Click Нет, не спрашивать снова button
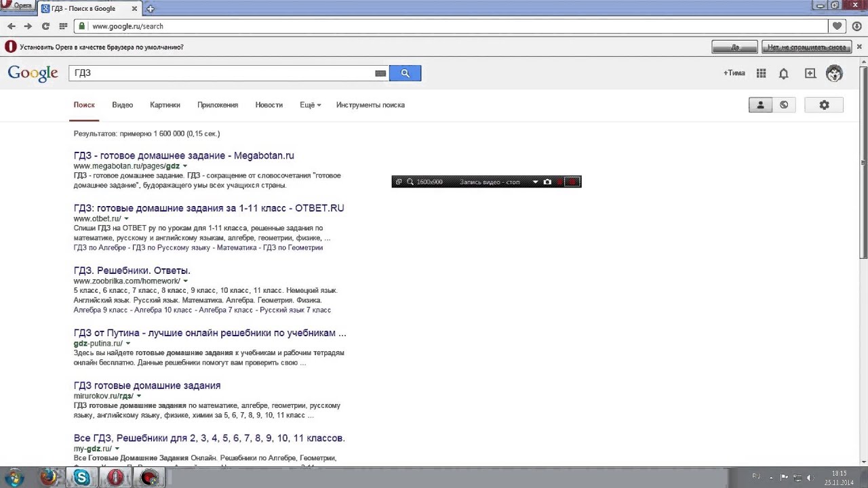 tap(806, 47)
